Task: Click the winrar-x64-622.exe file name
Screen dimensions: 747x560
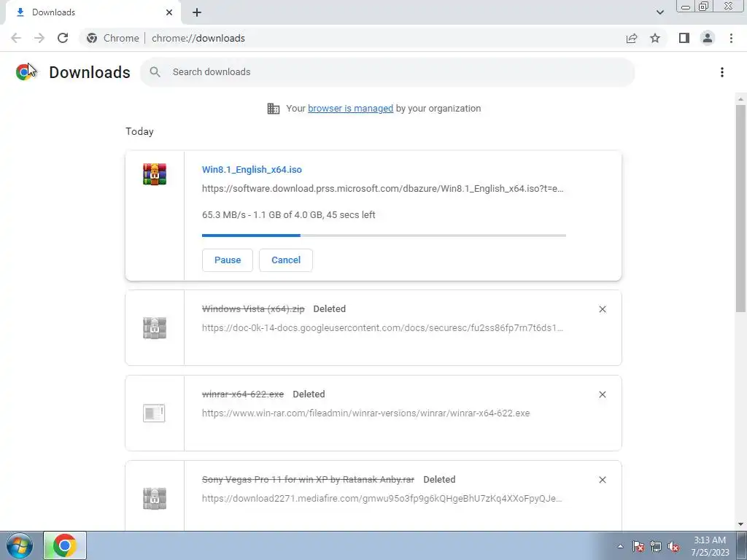Action: click(243, 394)
